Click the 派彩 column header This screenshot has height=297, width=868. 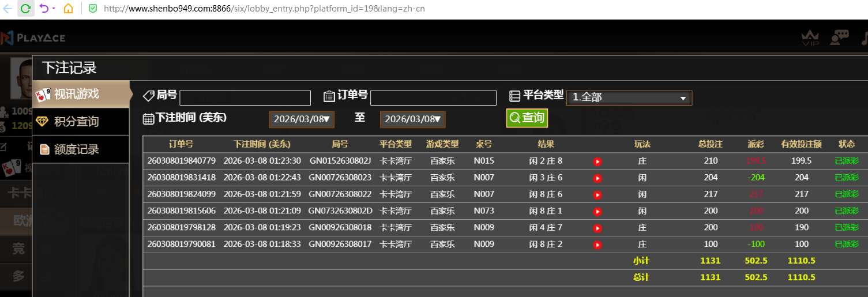pos(756,144)
